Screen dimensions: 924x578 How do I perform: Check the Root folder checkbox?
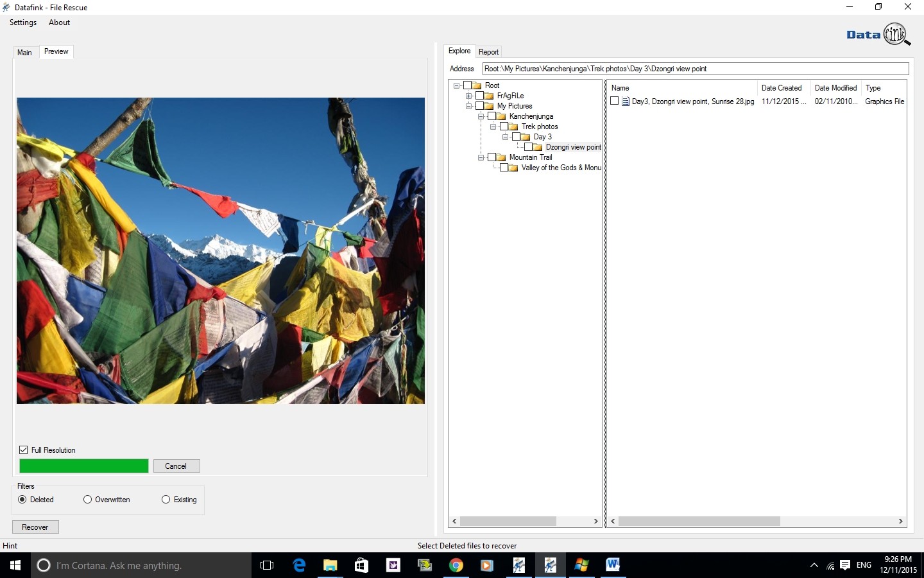pos(467,85)
